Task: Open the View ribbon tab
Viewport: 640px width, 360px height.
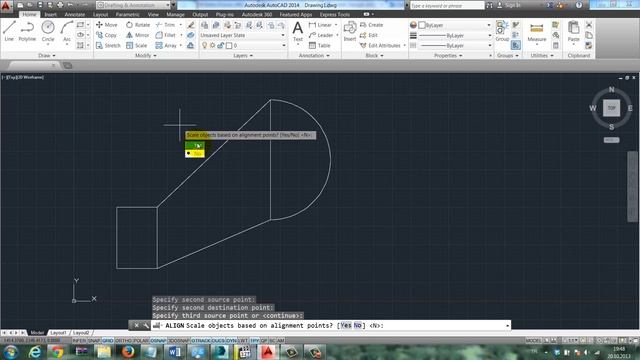Action: pos(153,14)
